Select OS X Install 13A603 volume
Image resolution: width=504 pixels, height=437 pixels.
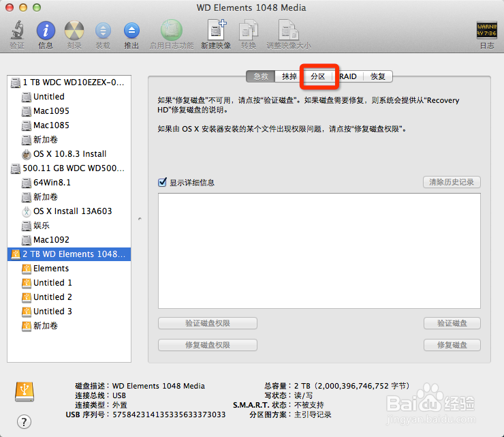point(69,211)
